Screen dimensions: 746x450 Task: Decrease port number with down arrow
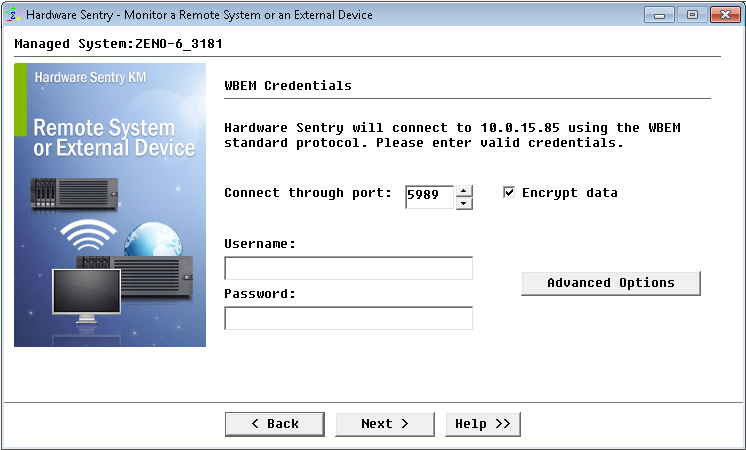pyautogui.click(x=464, y=203)
